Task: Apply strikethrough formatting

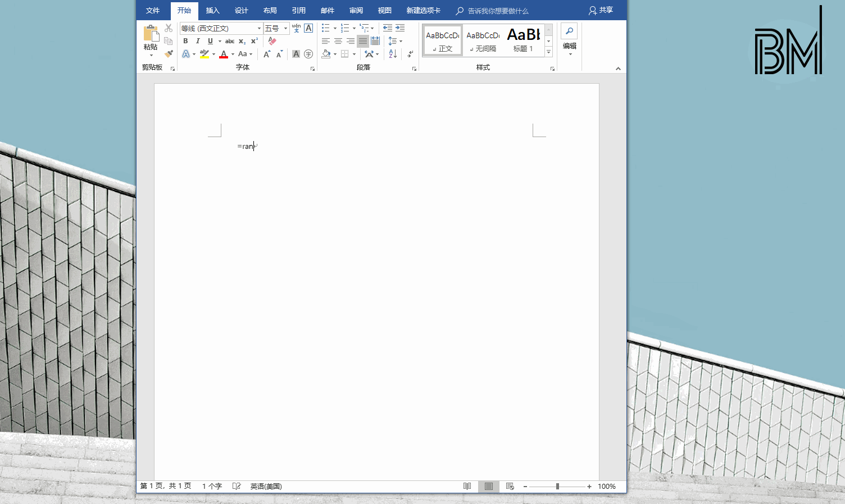Action: tap(230, 41)
